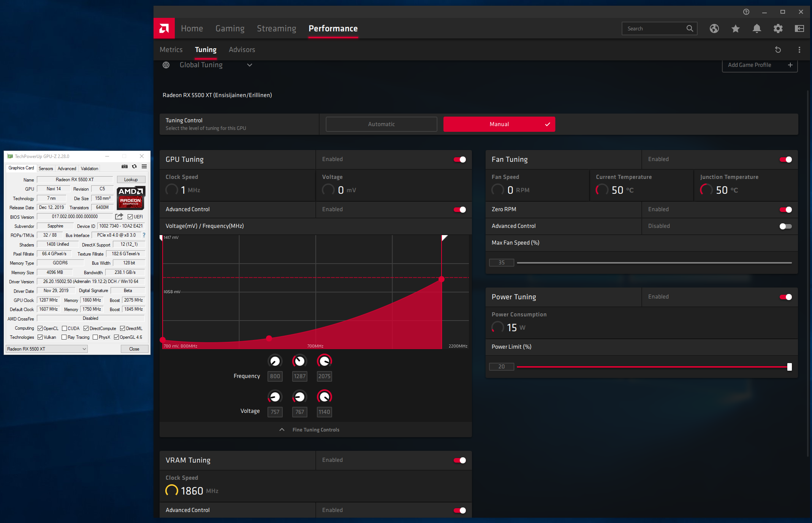This screenshot has height=523, width=812.
Task: Click the globe icon beside Global Tuning
Action: coord(166,65)
